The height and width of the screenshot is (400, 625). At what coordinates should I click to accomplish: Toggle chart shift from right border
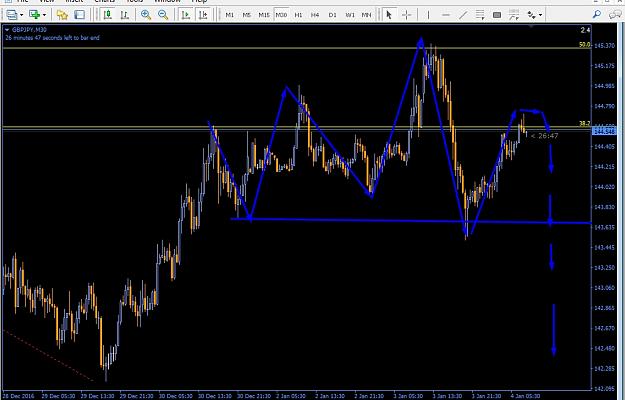pos(203,15)
